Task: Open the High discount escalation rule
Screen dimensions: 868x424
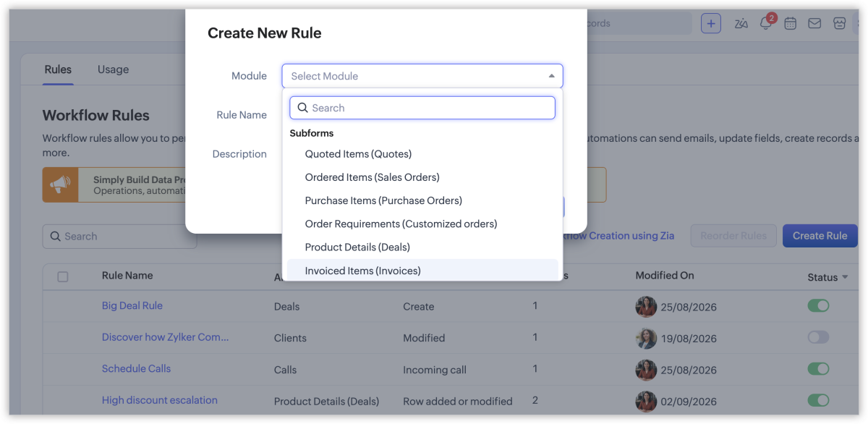Action: click(160, 400)
